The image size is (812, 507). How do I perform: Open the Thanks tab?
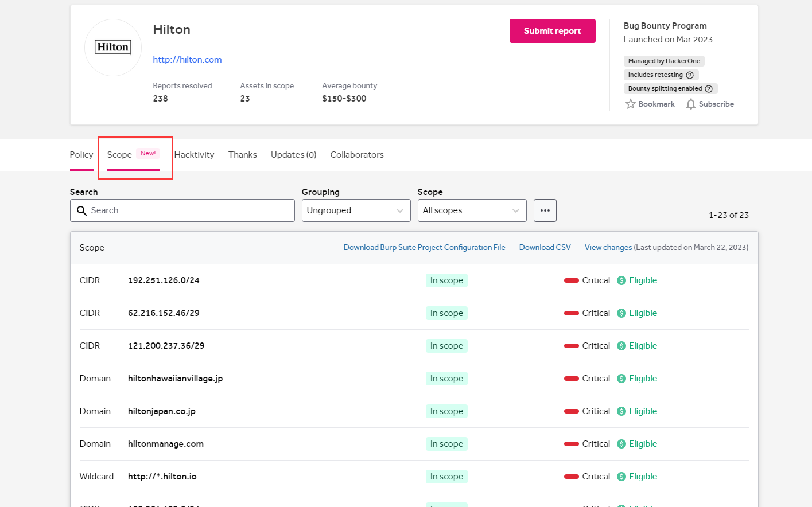coord(243,155)
